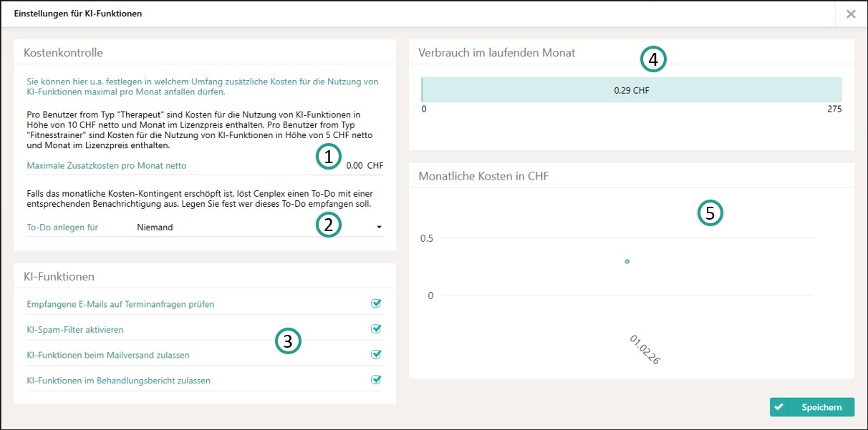This screenshot has height=430, width=868.
Task: Click the Empfangene E-Mails auf Terminanfragen prüfen label
Action: (120, 304)
